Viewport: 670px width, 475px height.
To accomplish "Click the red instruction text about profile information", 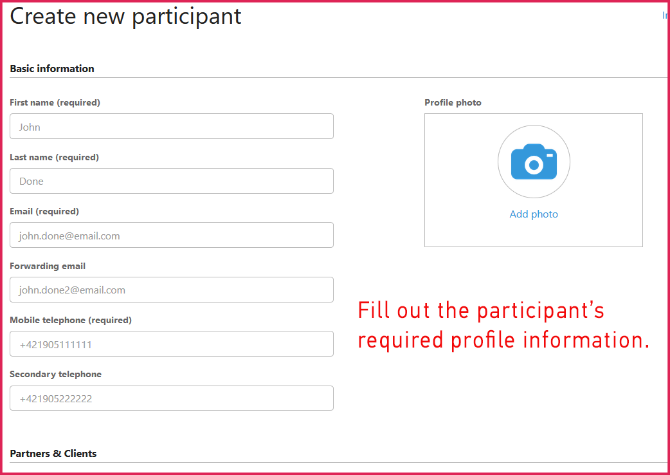I will pos(504,325).
